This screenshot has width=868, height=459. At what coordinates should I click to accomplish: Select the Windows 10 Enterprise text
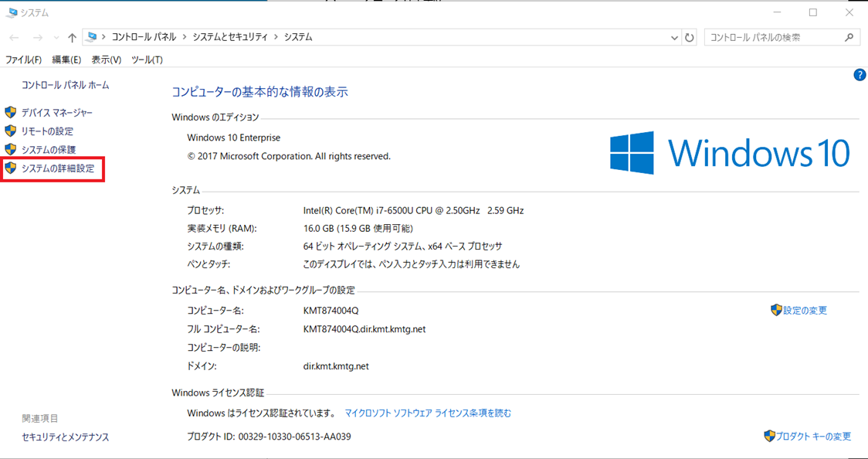(x=234, y=138)
